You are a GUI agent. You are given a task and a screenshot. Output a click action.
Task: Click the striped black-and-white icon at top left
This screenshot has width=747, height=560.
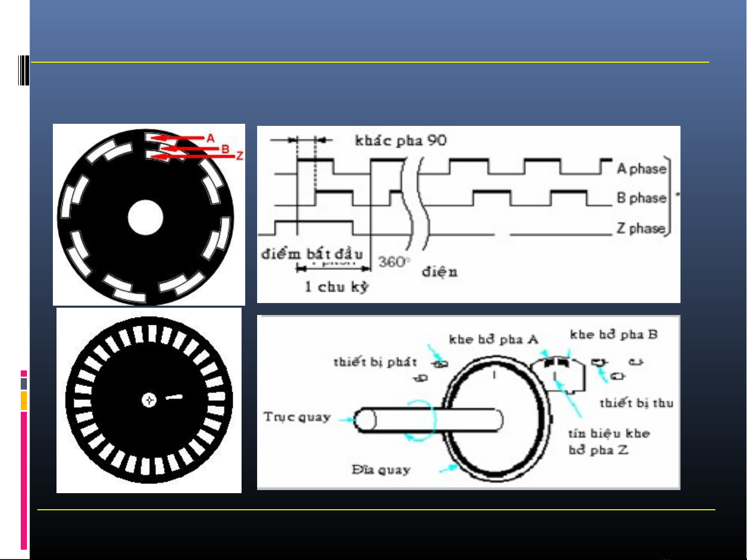point(23,70)
